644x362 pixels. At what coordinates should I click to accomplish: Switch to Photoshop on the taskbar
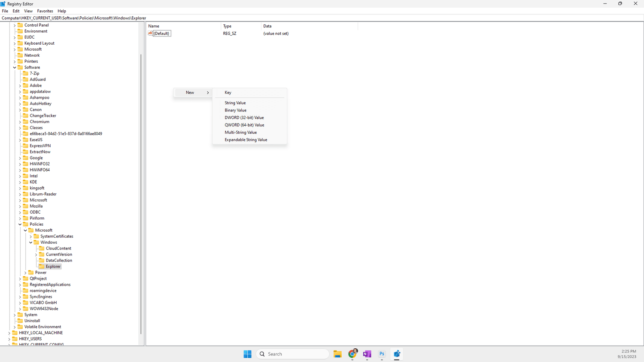(382, 354)
